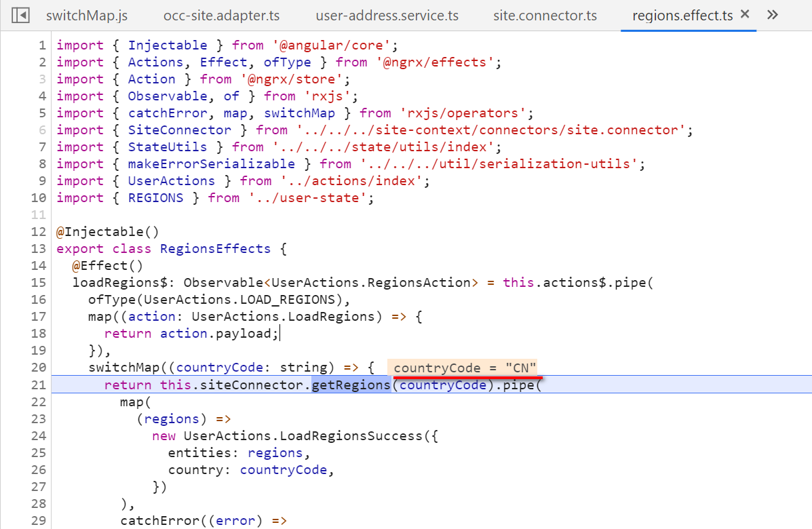Viewport: 812px width, 529px height.
Task: Select the regions.effect.ts tab
Action: click(682, 16)
